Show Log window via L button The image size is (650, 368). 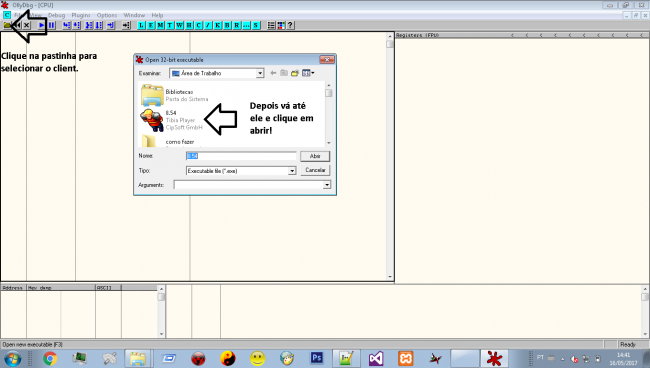point(141,25)
